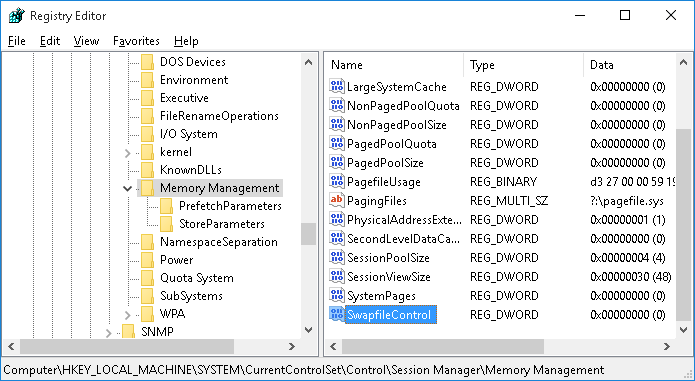Click the Registry Editor app icon in title bar
The image size is (695, 381).
(17, 16)
